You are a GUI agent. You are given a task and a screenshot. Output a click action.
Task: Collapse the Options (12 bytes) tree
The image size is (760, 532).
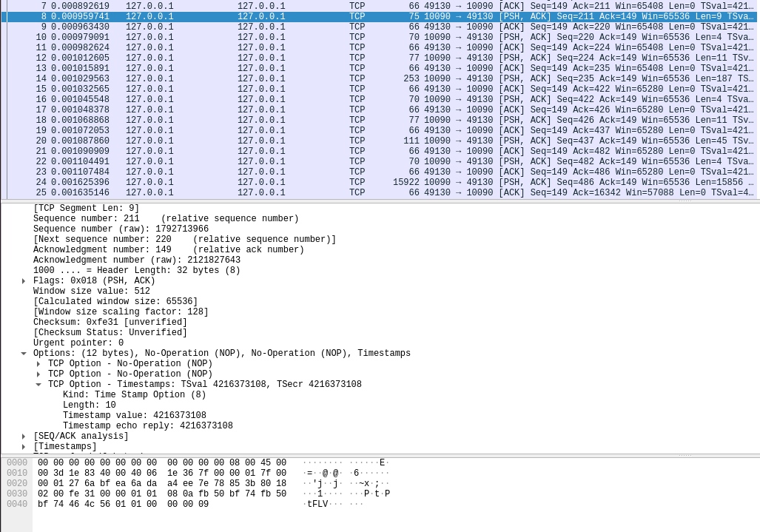23,353
